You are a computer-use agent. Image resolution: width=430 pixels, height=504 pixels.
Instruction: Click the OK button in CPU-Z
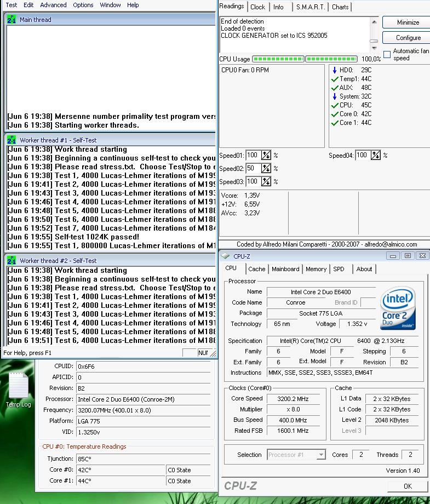[408, 486]
